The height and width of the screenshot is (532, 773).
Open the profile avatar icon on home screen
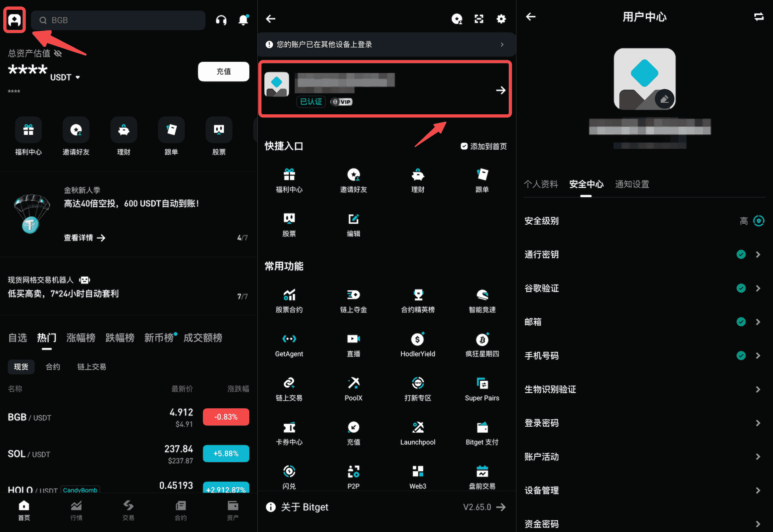click(x=15, y=20)
